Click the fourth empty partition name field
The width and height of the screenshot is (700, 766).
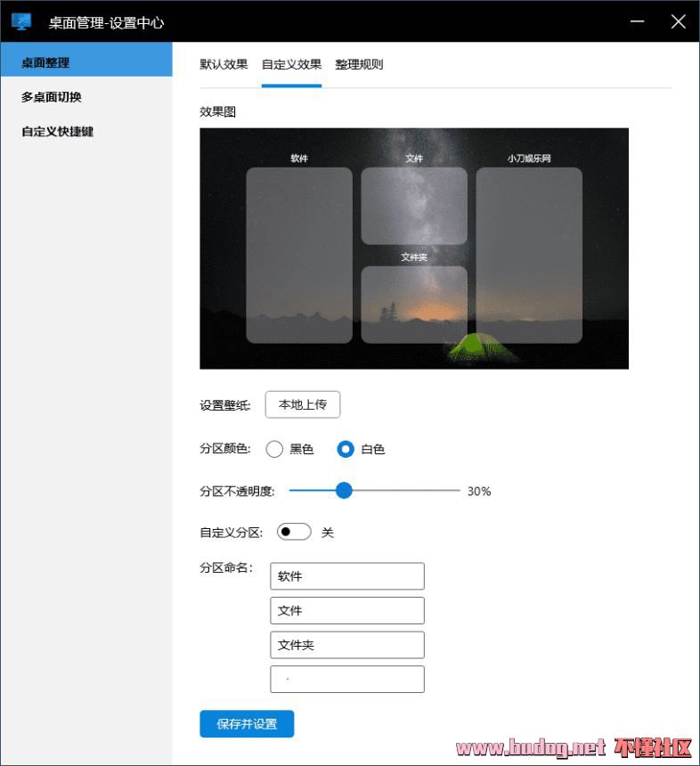click(x=347, y=679)
